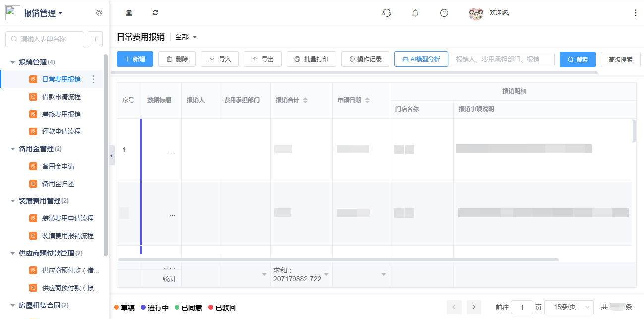Go to previous page arrow
The height and width of the screenshot is (319, 644).
[454, 307]
